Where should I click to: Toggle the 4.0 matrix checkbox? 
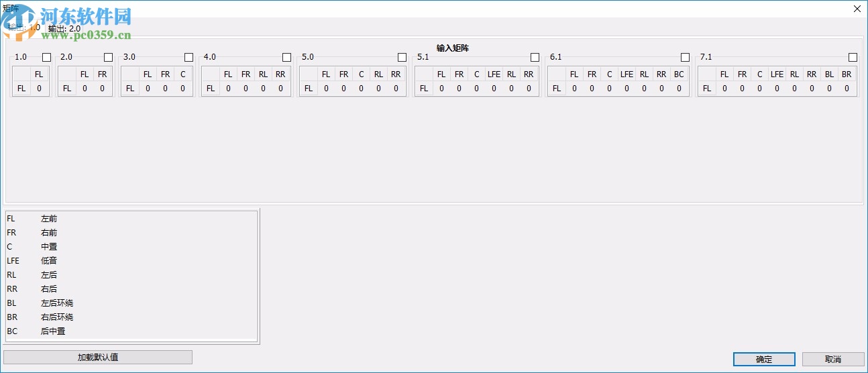[x=286, y=58]
